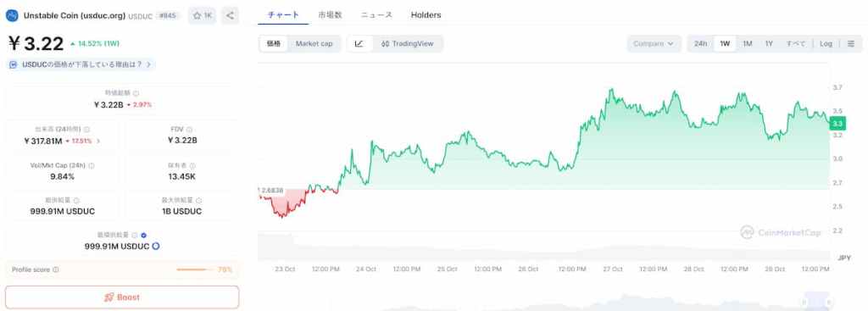Click the 1B USDUC max supply value
This screenshot has width=868, height=311.
tap(182, 211)
